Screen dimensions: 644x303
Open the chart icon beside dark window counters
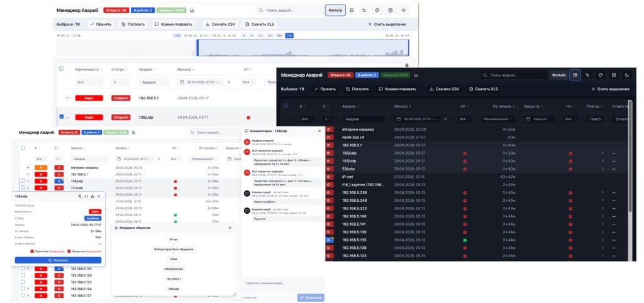pyautogui.click(x=414, y=75)
